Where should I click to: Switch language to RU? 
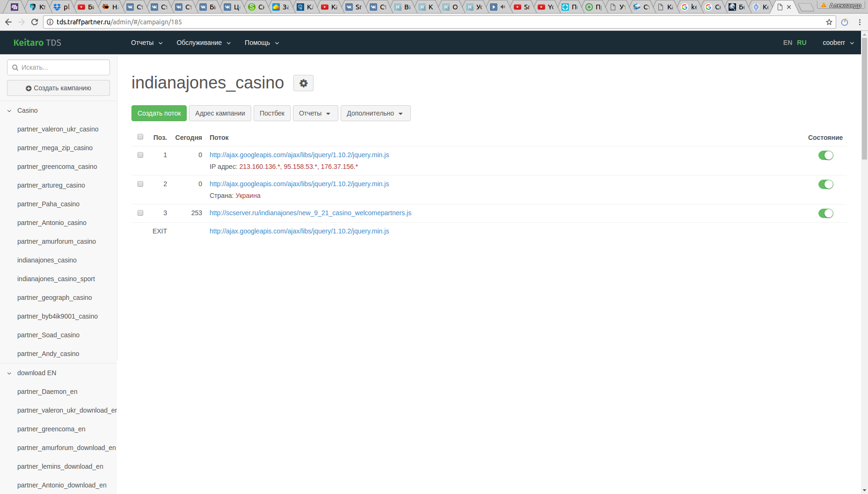click(802, 43)
